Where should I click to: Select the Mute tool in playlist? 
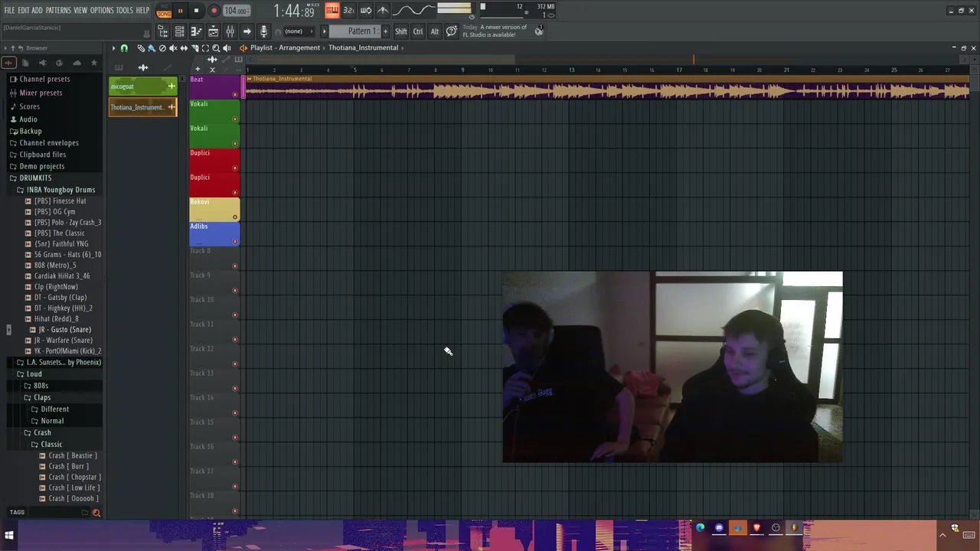click(x=173, y=48)
